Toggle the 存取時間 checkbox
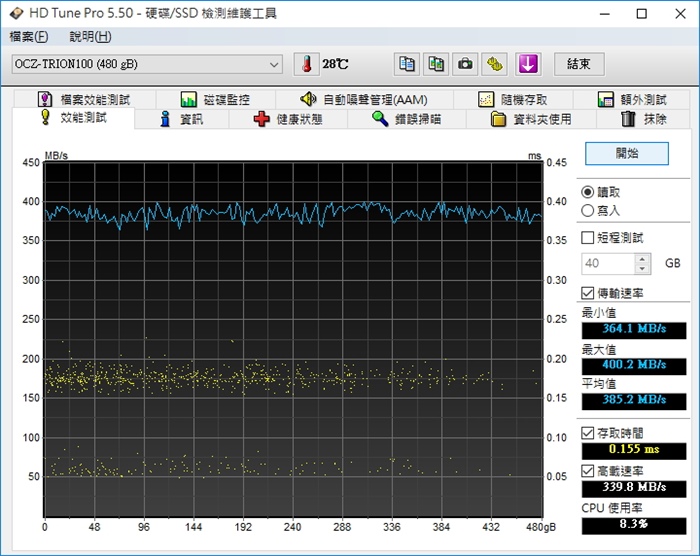The width and height of the screenshot is (700, 556). pos(588,433)
